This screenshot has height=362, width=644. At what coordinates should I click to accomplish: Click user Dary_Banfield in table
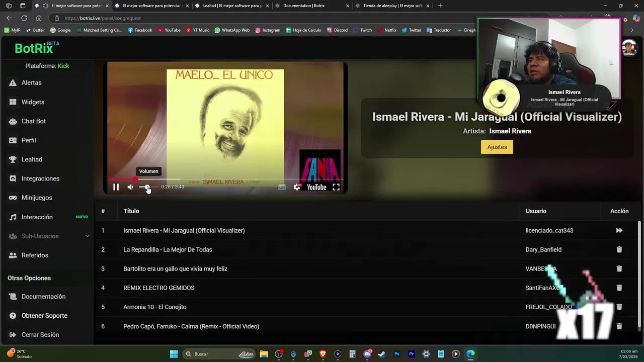(x=543, y=249)
